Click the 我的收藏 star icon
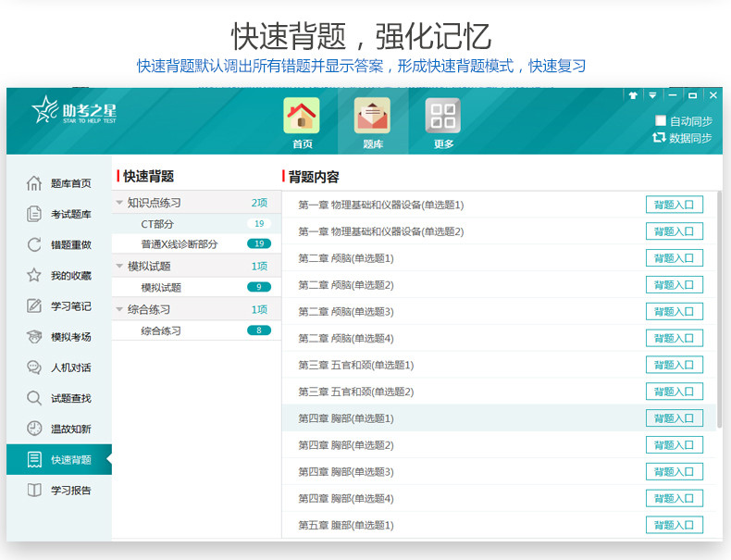The width and height of the screenshot is (731, 560). point(34,275)
